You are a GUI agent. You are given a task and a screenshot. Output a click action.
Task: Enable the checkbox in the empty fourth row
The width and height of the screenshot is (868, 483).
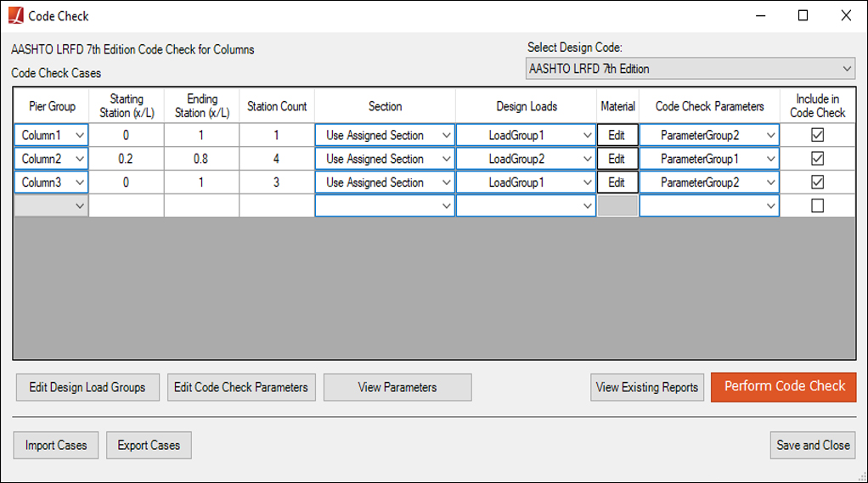click(817, 205)
